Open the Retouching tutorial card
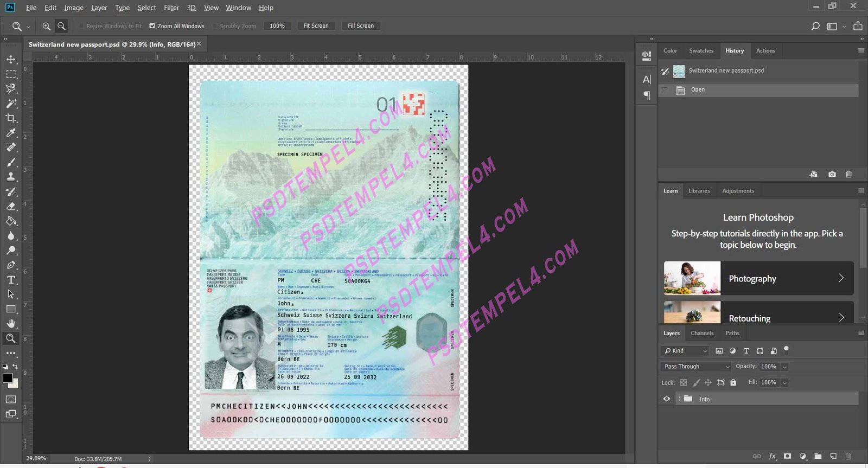Viewport: 868px width, 468px height. (758, 313)
